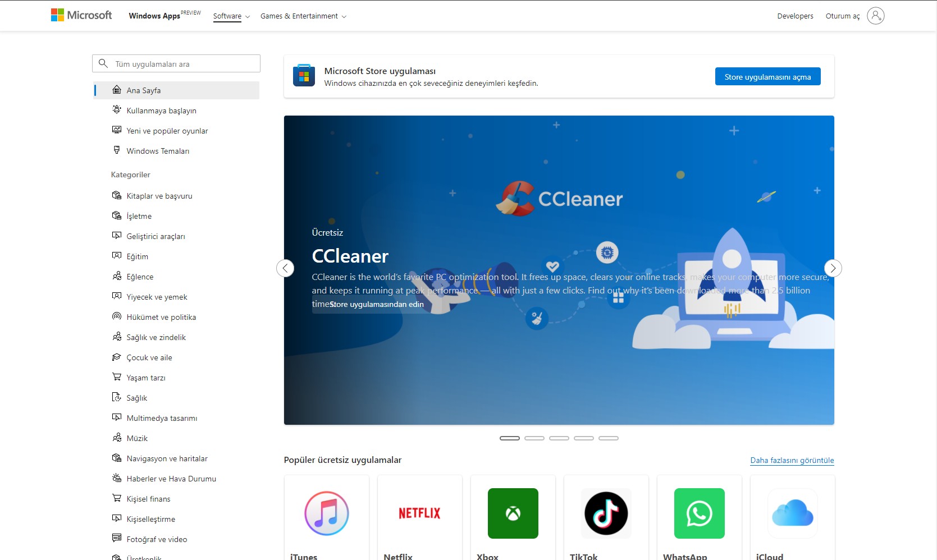Click the Geliştirici araçları icon
Image resolution: width=937 pixels, height=560 pixels.
(117, 236)
